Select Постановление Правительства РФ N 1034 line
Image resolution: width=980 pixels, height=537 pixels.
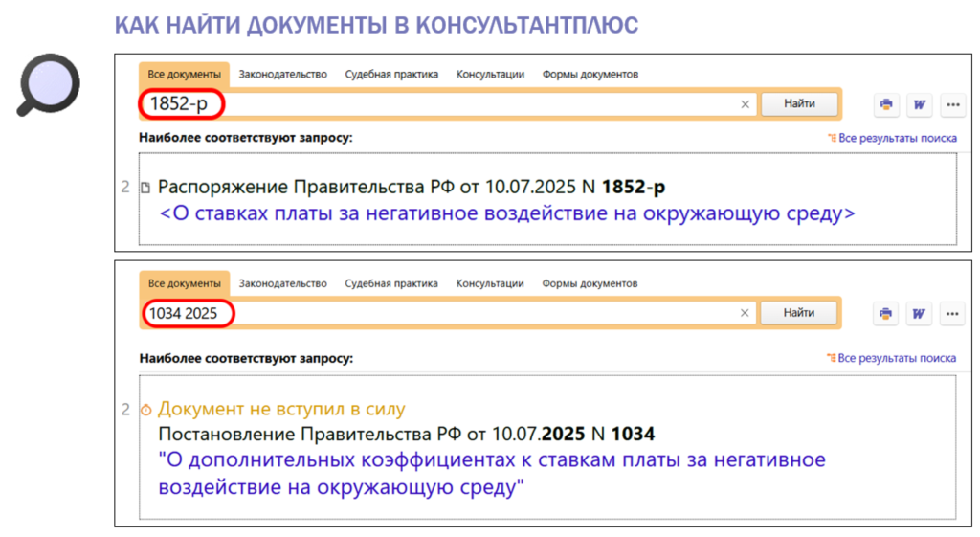(x=406, y=434)
